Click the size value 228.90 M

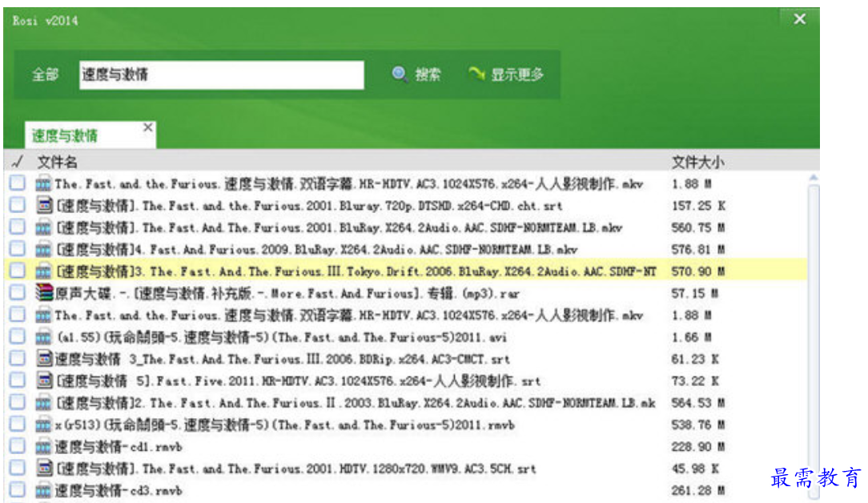click(698, 446)
